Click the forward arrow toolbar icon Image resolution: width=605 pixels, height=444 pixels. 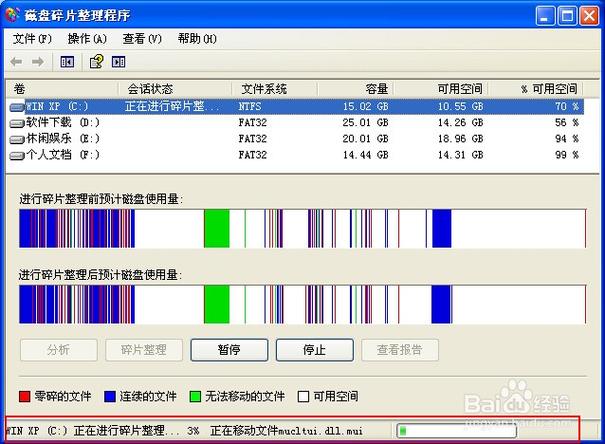point(38,62)
